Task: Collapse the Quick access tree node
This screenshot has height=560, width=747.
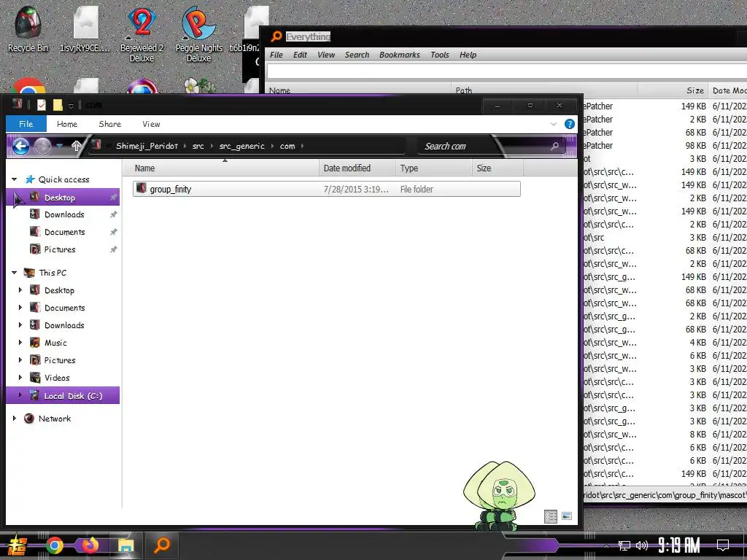Action: pos(15,179)
